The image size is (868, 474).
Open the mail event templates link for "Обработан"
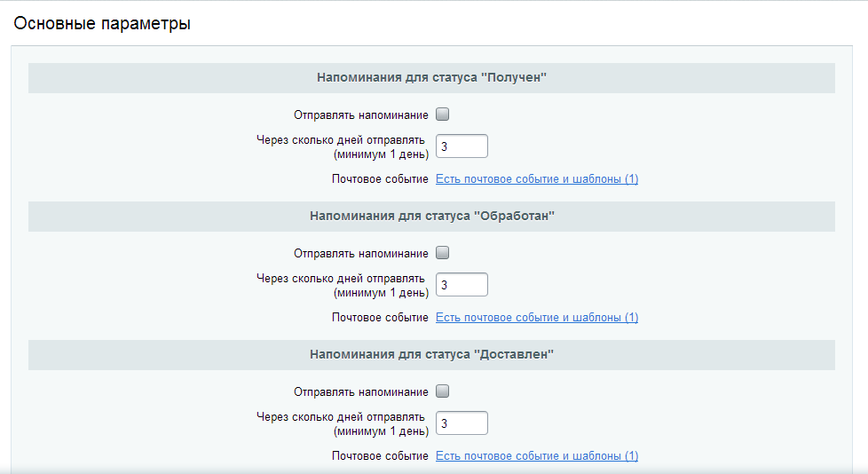click(x=536, y=318)
